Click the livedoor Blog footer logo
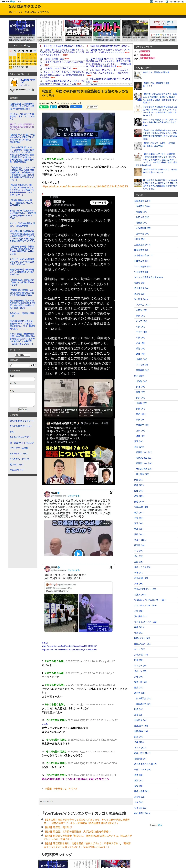 156,825
